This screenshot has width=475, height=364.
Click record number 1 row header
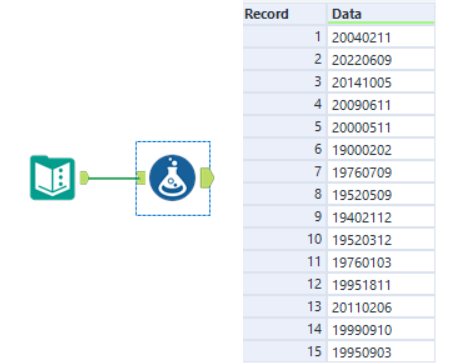point(284,37)
